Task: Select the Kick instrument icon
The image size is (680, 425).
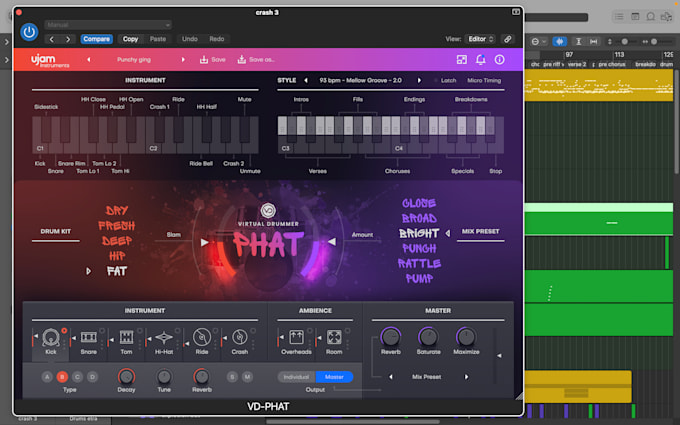Action: tap(51, 337)
